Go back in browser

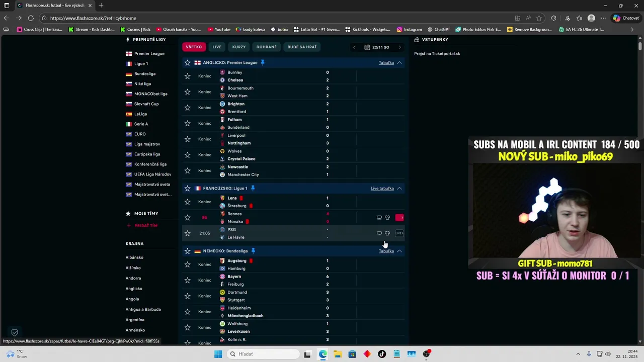[x=7, y=18]
